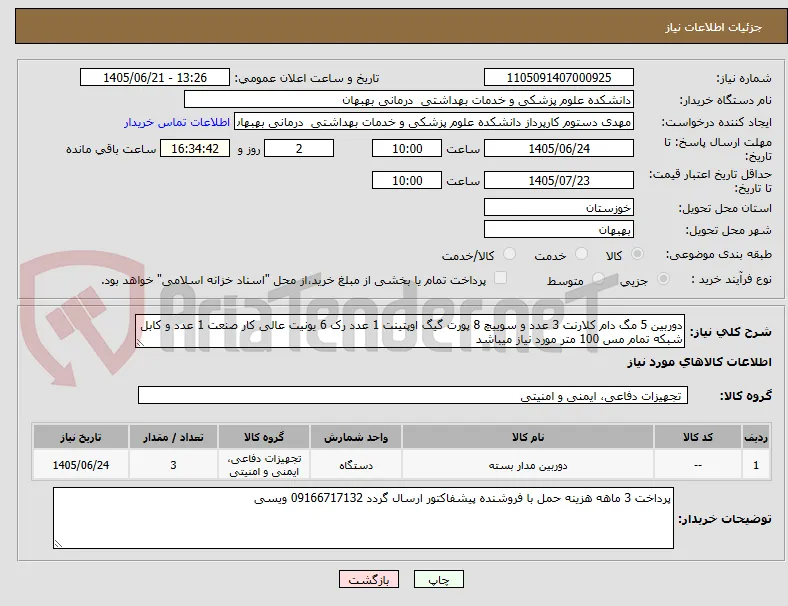Viewport: 788px width, 606px height.
Task: Click the quantity cell showing 3
Action: click(173, 465)
